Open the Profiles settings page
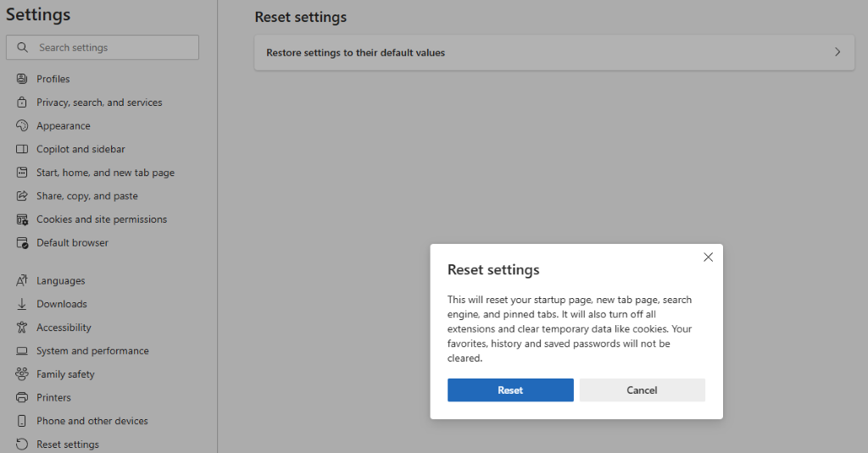Image resolution: width=868 pixels, height=453 pixels. pyautogui.click(x=53, y=79)
